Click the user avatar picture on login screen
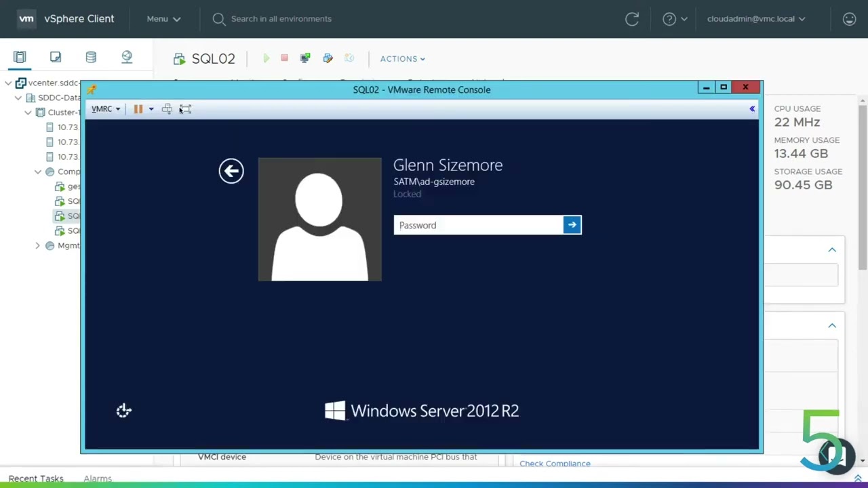Image resolution: width=868 pixels, height=488 pixels. (x=319, y=220)
